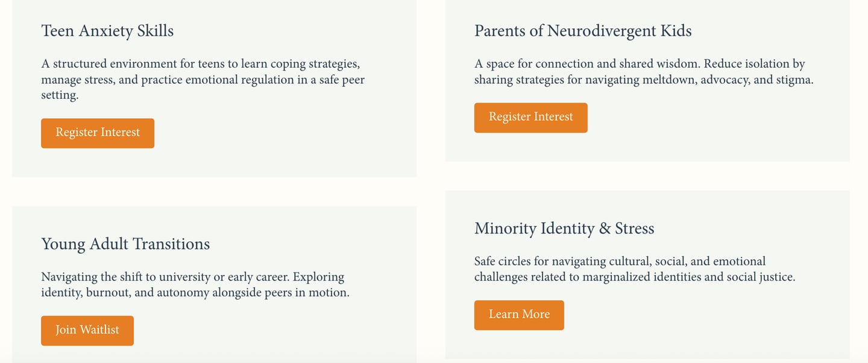Click the paragraph about connection and shared wisdom
The width and height of the screenshot is (868, 363).
(x=643, y=72)
